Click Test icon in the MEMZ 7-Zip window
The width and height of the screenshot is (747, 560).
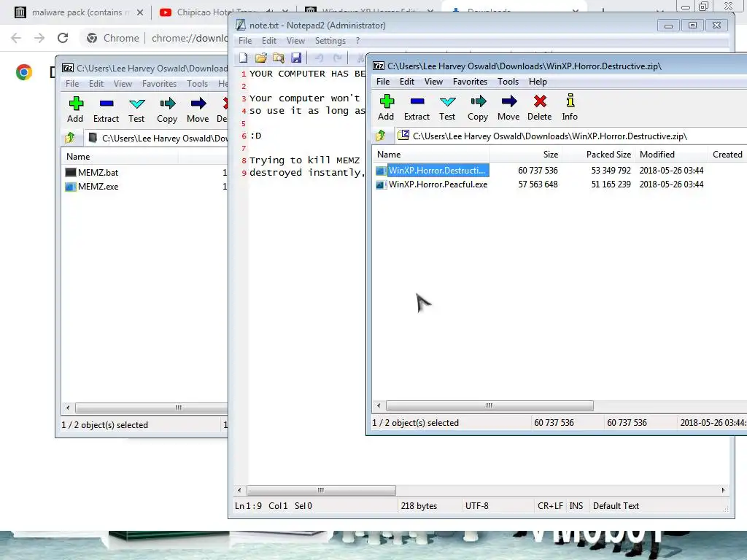pos(136,104)
